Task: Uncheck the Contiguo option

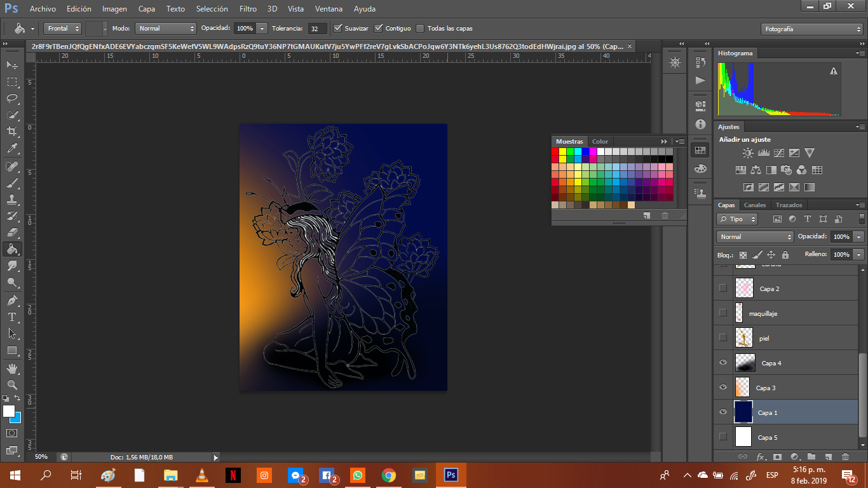Action: coord(379,28)
